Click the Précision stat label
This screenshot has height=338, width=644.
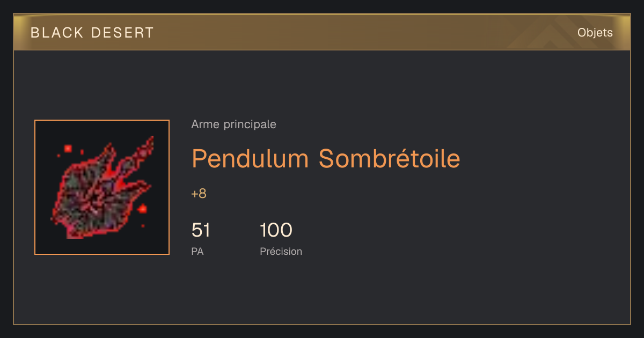point(281,251)
